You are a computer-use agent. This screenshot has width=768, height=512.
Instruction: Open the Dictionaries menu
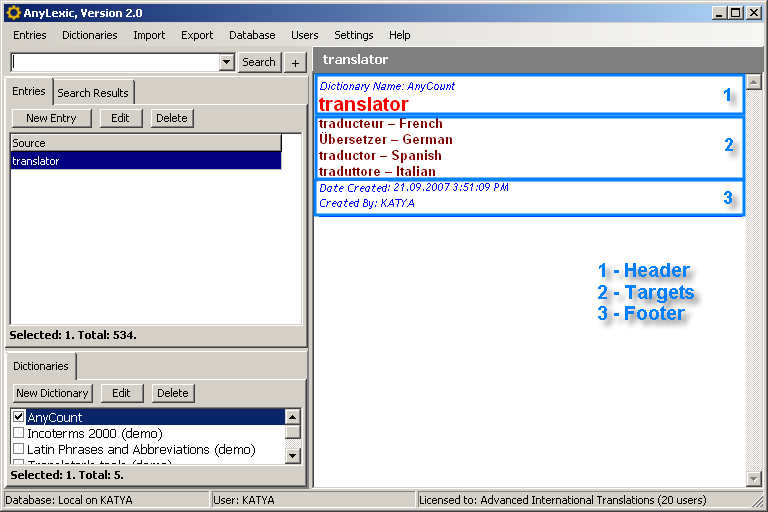(90, 35)
